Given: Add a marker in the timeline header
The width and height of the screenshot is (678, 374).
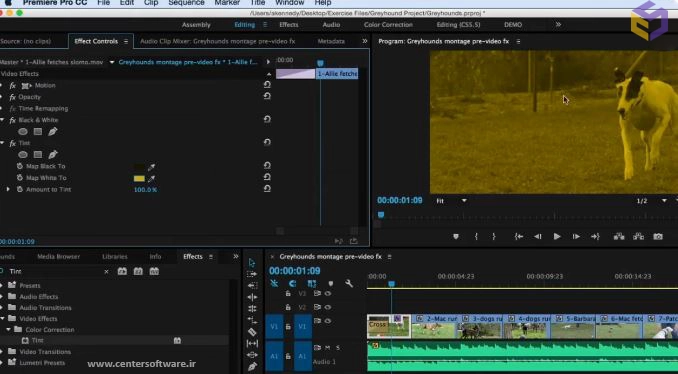Looking at the screenshot, I should (331, 284).
